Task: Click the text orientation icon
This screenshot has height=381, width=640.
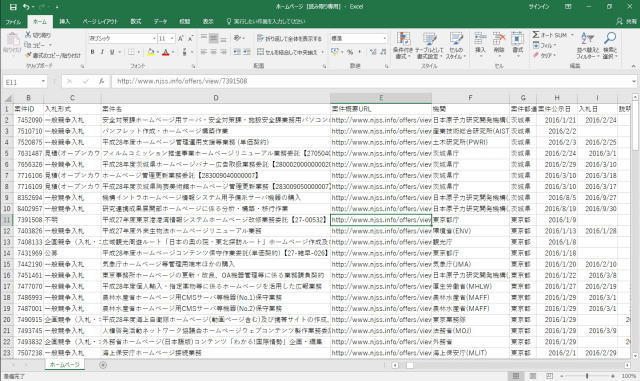Action: [x=238, y=38]
